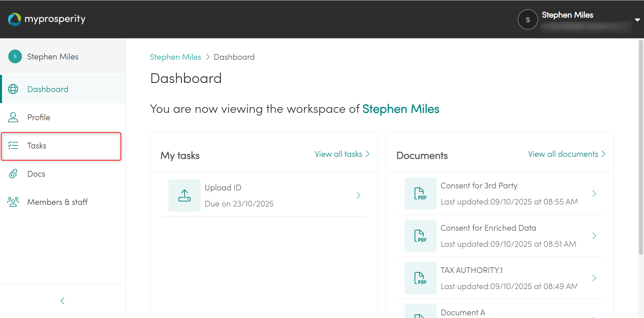Click 'Last updated:09/10/2025 at 08:55 AM' text
This screenshot has width=644, height=318.
tap(509, 202)
